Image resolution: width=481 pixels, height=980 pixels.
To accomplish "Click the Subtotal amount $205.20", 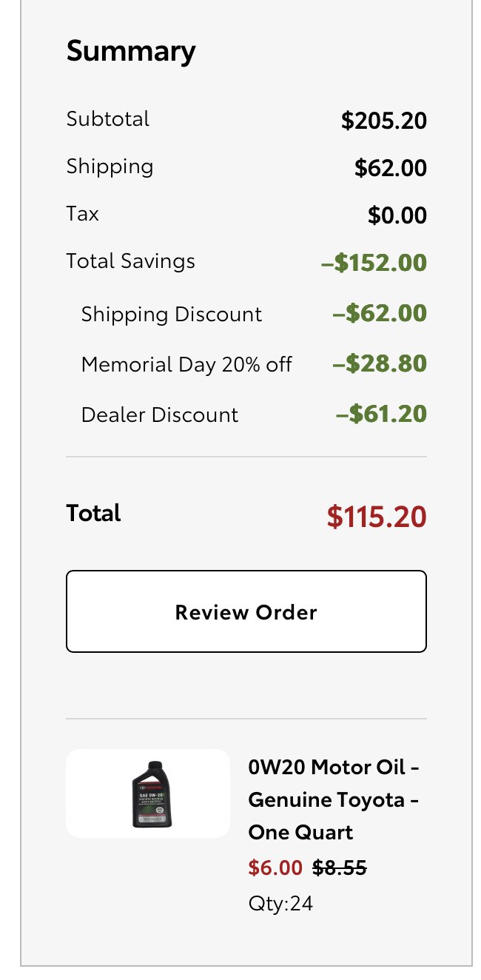I will (384, 121).
